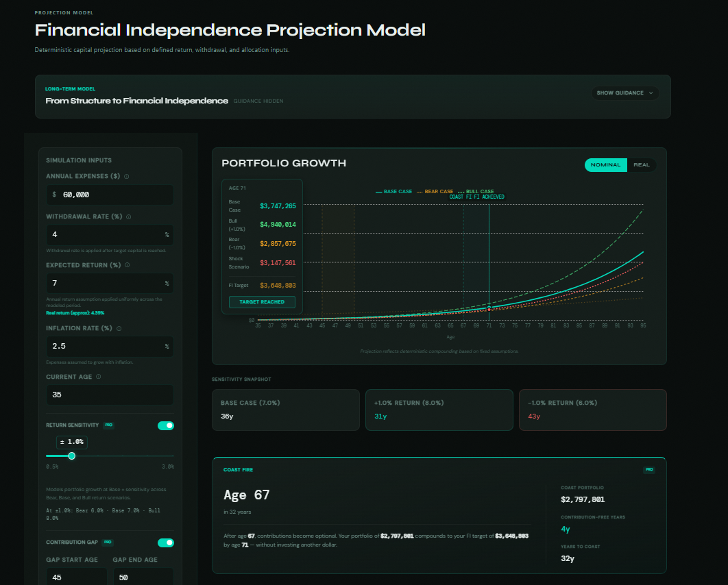
Task: Click the '$2,857,675' bear value
Action: [278, 244]
